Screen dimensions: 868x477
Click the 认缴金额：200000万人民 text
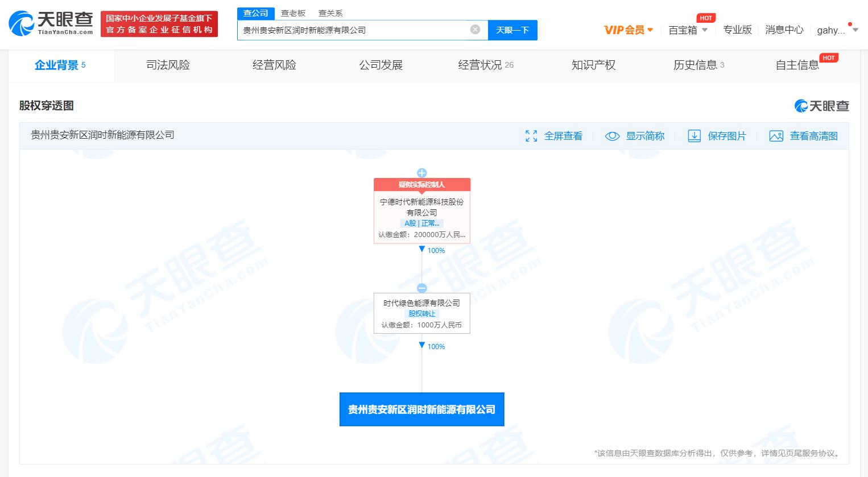click(x=421, y=234)
